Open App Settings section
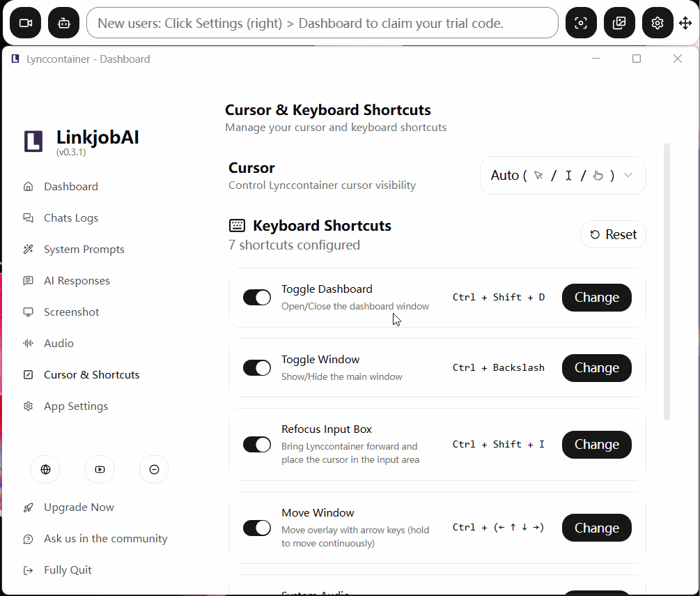Screen dimensions: 700x596 click(x=76, y=406)
